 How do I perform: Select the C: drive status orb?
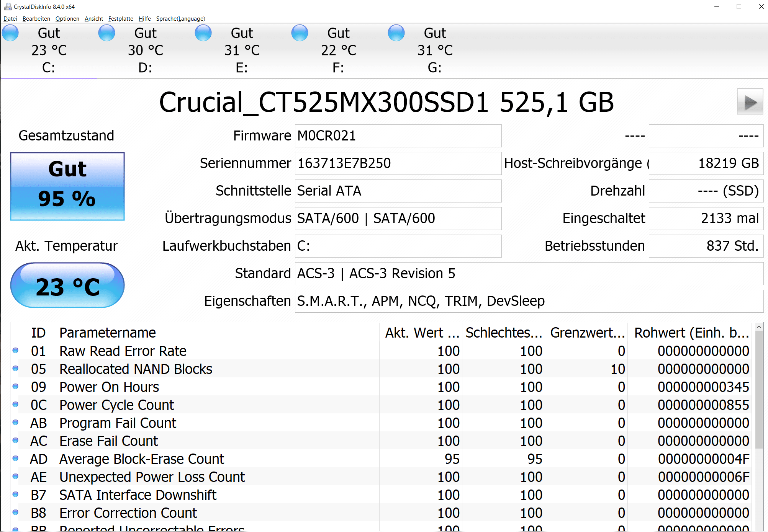(10, 33)
